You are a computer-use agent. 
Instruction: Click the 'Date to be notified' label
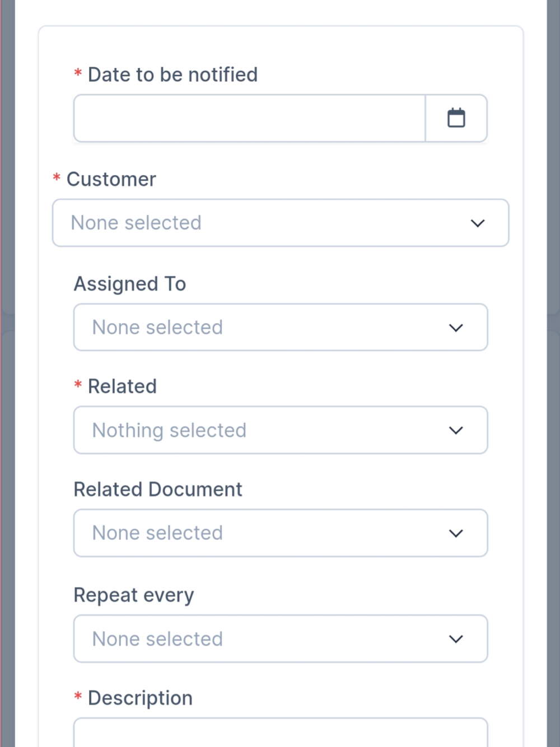pos(172,74)
